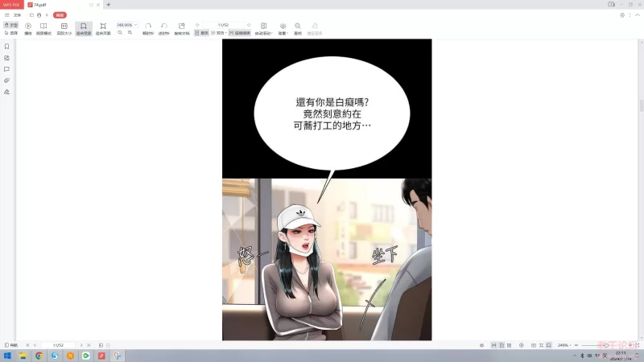Select the Hand tool

10,25
